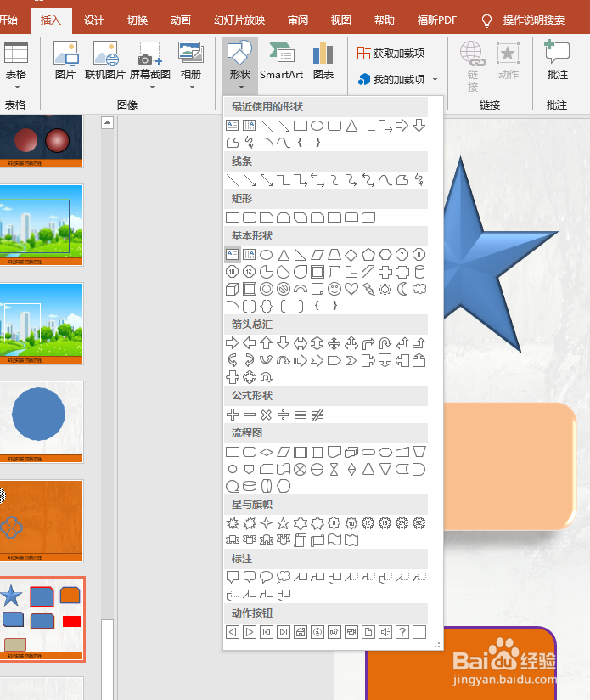Add a 批注 comment
Image resolution: width=590 pixels, height=700 pixels.
click(x=558, y=61)
